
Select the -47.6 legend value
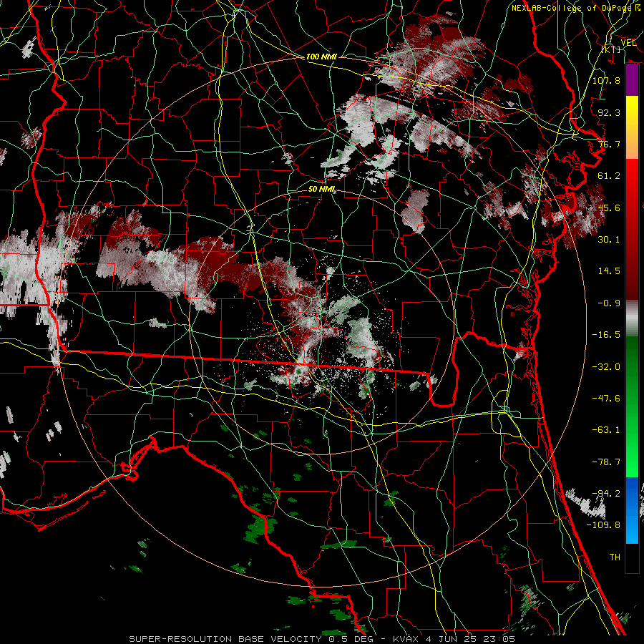[x=606, y=399]
